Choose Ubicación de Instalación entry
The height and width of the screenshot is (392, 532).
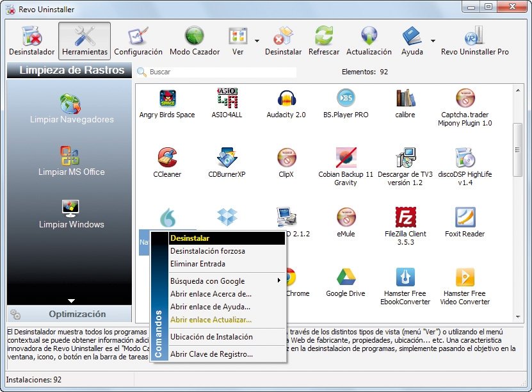227,337
